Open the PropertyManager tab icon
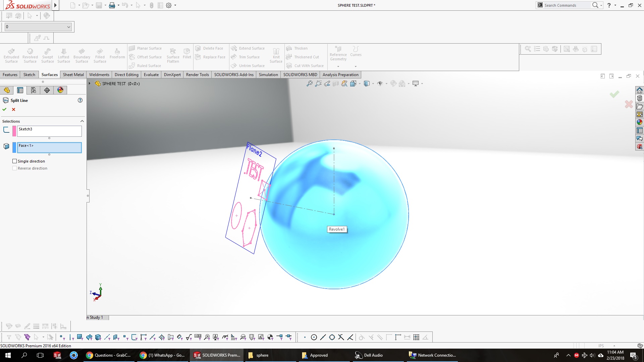This screenshot has width=644, height=362. (x=20, y=90)
